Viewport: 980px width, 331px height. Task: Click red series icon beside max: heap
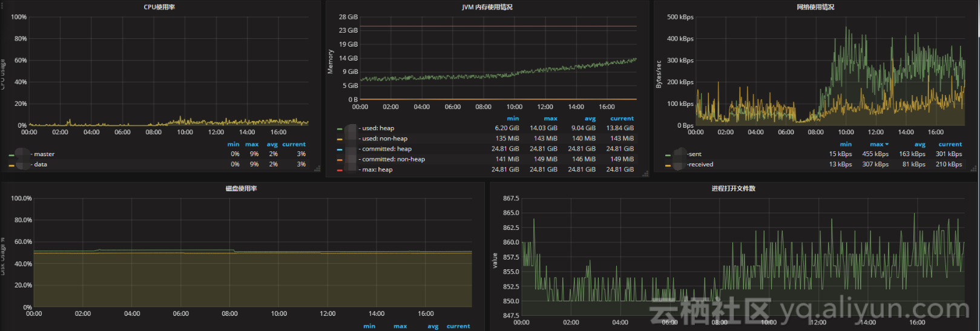tap(340, 170)
